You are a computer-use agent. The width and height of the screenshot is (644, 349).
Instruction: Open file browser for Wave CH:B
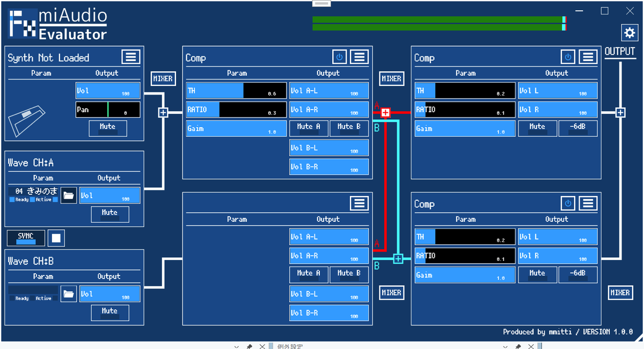coord(69,294)
